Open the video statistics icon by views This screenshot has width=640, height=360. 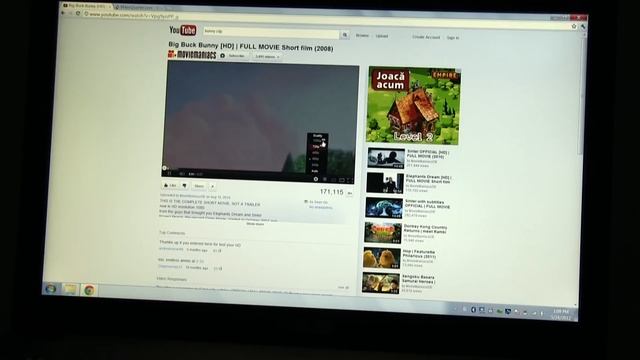350,193
